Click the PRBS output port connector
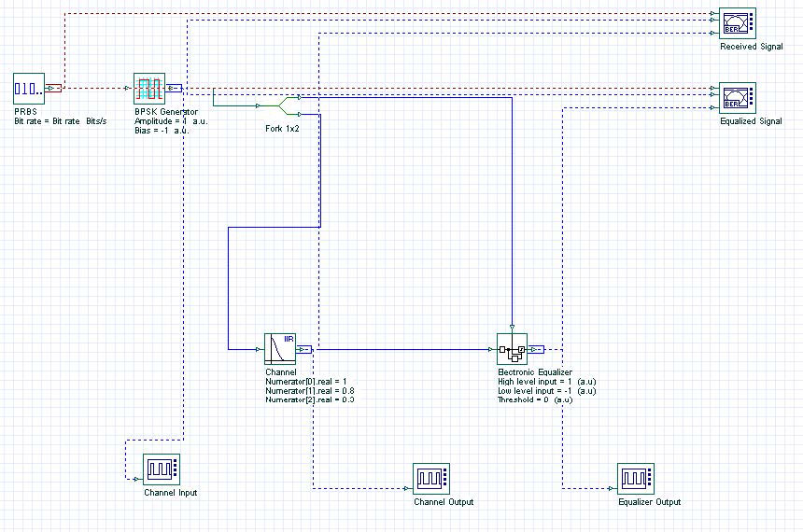The image size is (803, 532). pyautogui.click(x=53, y=88)
